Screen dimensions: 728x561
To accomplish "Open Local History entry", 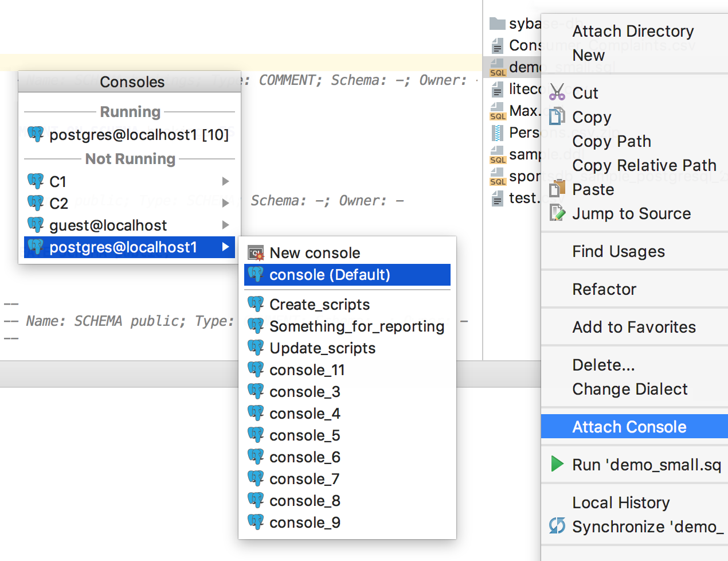I will (x=635, y=502).
